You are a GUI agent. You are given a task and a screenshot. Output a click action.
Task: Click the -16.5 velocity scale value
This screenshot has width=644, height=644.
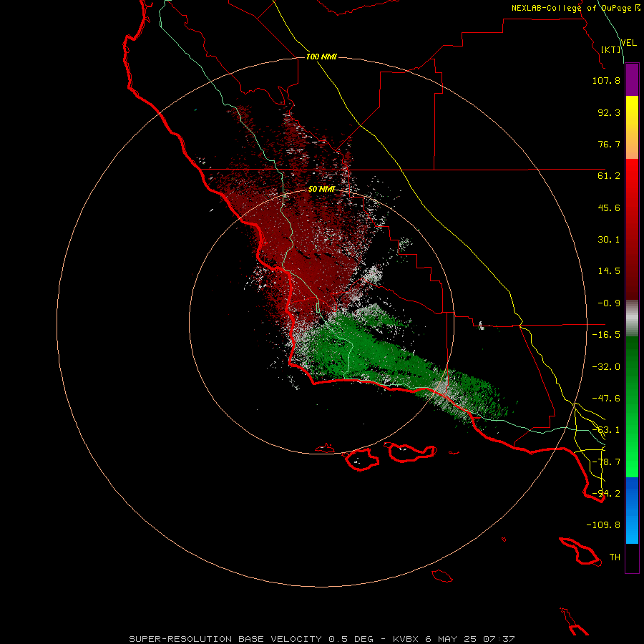606,335
